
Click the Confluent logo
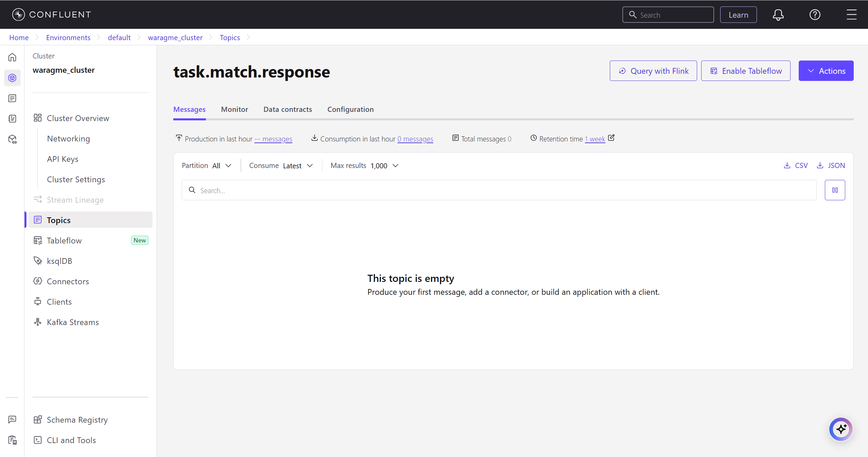(x=52, y=15)
